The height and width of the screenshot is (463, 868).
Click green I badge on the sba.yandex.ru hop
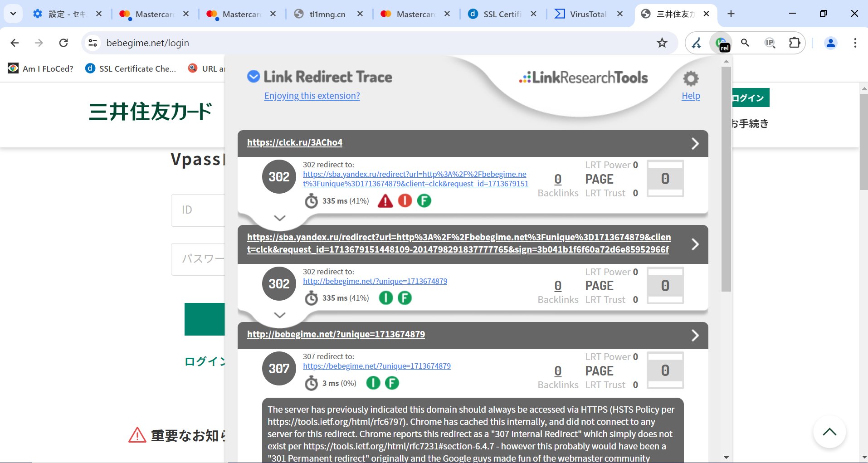[x=386, y=298]
